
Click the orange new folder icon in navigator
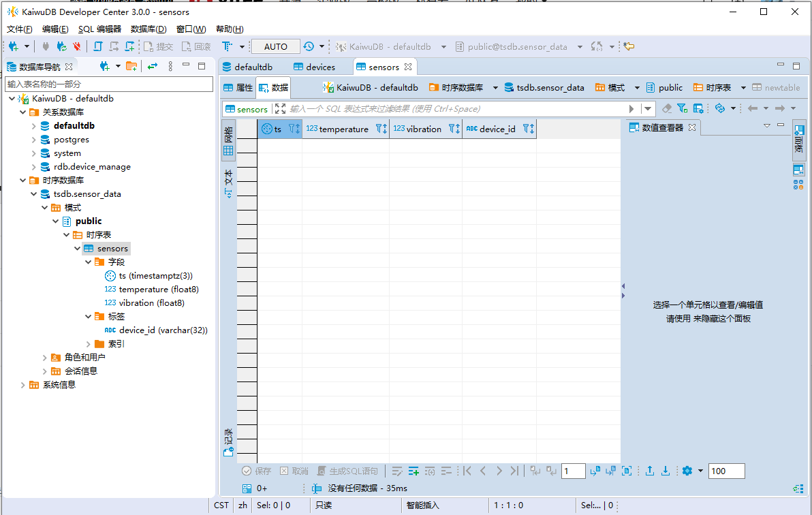point(131,66)
